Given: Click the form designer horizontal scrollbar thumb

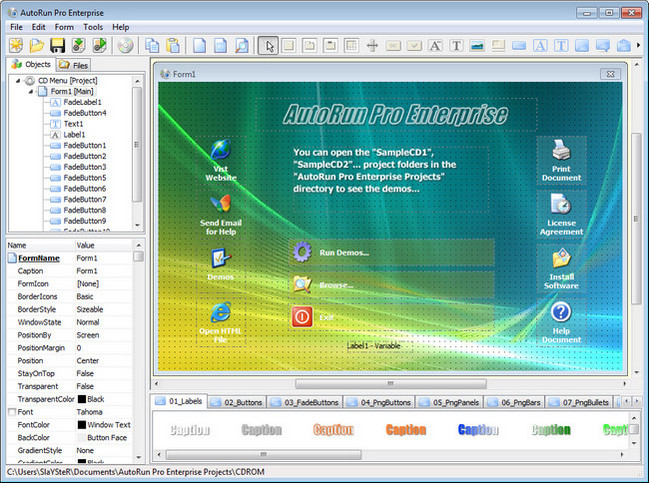Looking at the screenshot, I should point(391,384).
